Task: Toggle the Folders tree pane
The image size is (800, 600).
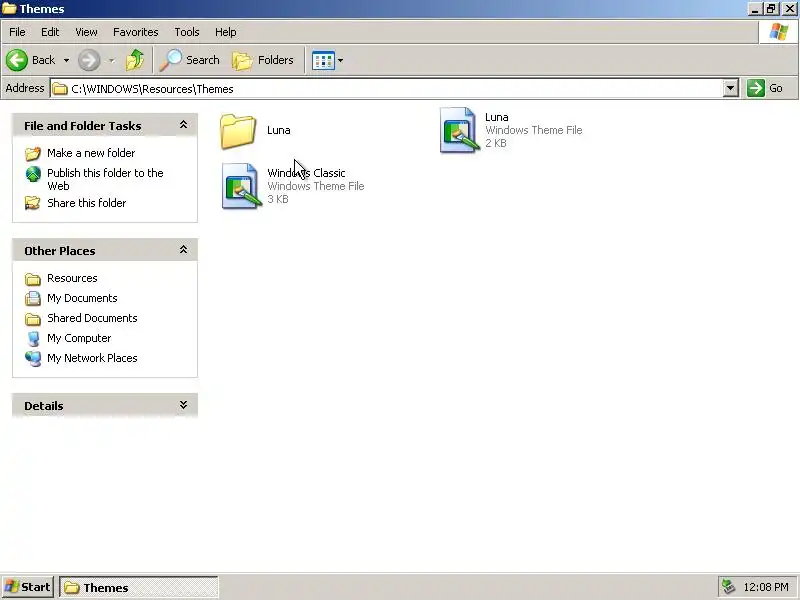Action: [263, 60]
